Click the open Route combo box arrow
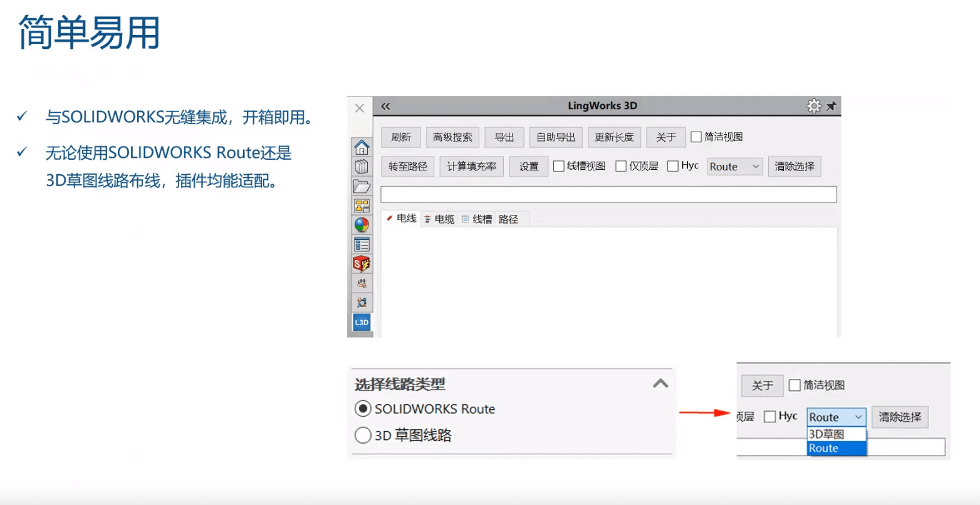 point(858,417)
